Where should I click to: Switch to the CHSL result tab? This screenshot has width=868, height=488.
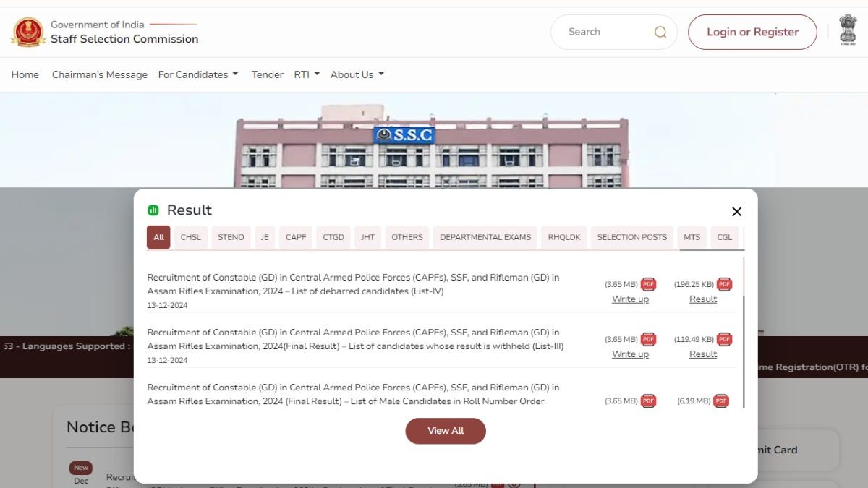(191, 237)
